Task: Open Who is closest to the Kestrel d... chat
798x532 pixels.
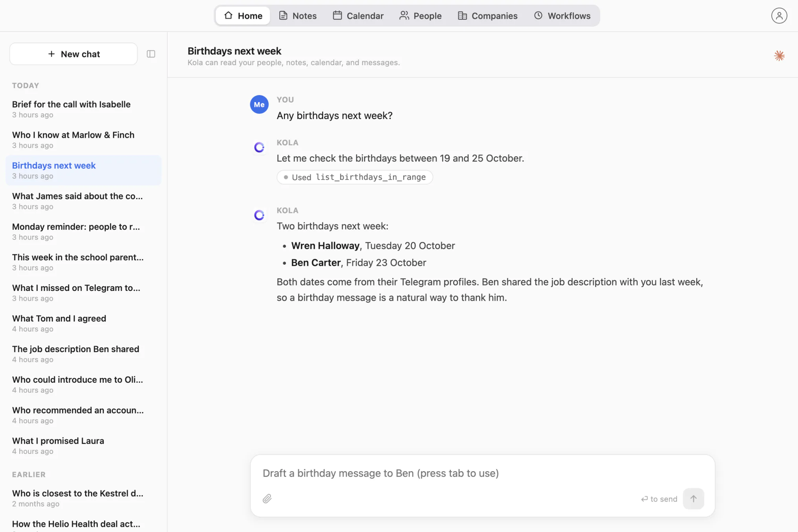Action: (83, 498)
